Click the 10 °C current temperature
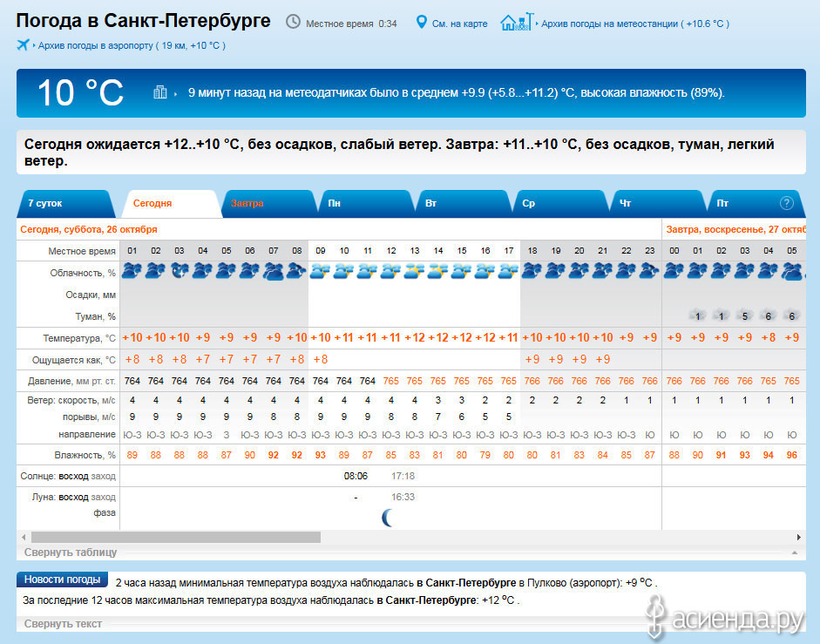 pos(80,93)
